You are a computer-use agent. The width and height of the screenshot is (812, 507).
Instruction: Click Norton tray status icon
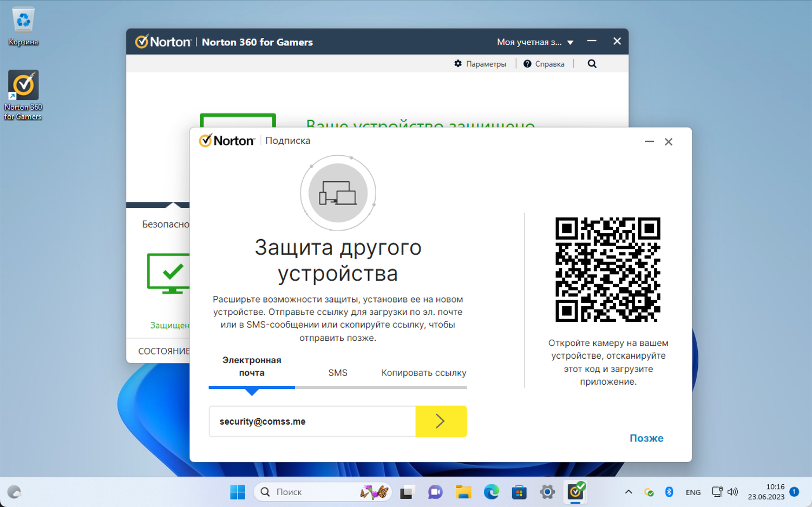coord(649,492)
